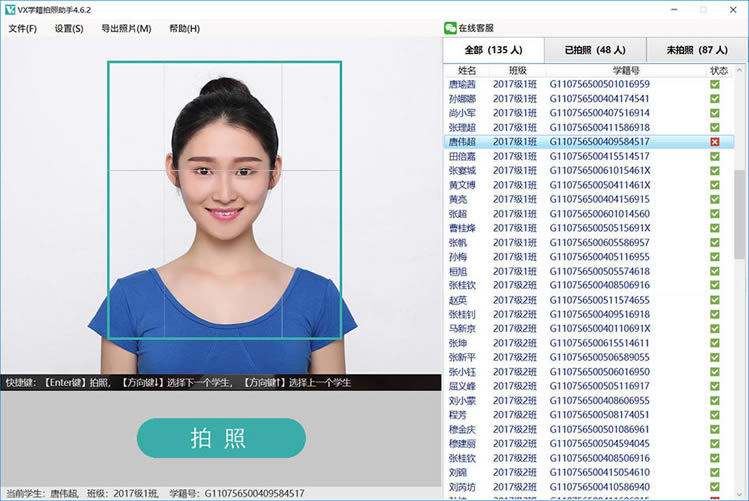
Task: Click the WeChat online support icon
Action: [x=451, y=28]
